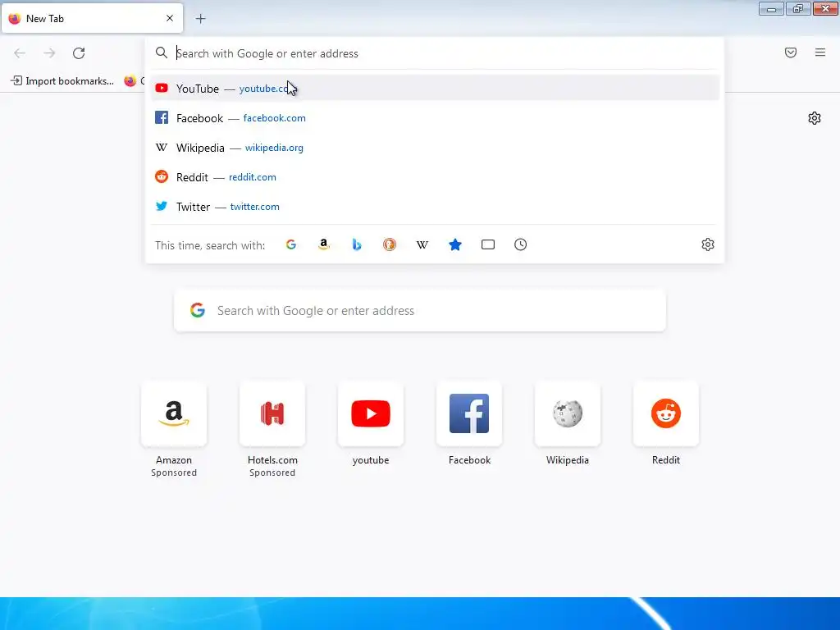Click the page center Google search box
This screenshot has width=840, height=630.
420,311
